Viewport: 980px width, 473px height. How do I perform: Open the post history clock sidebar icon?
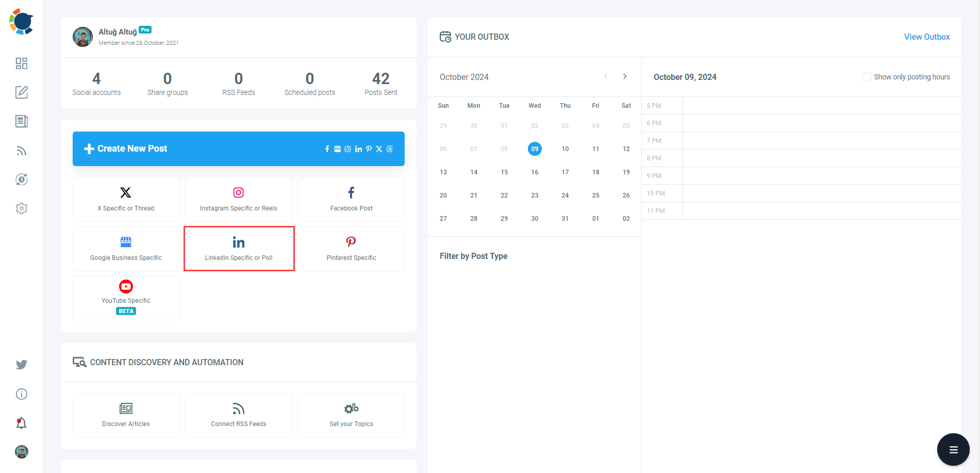click(x=21, y=179)
